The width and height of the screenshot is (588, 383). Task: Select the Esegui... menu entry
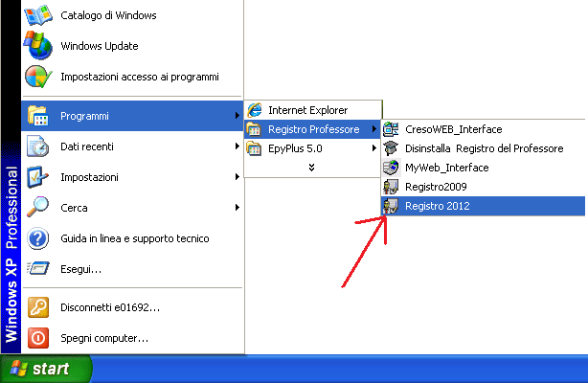point(80,269)
